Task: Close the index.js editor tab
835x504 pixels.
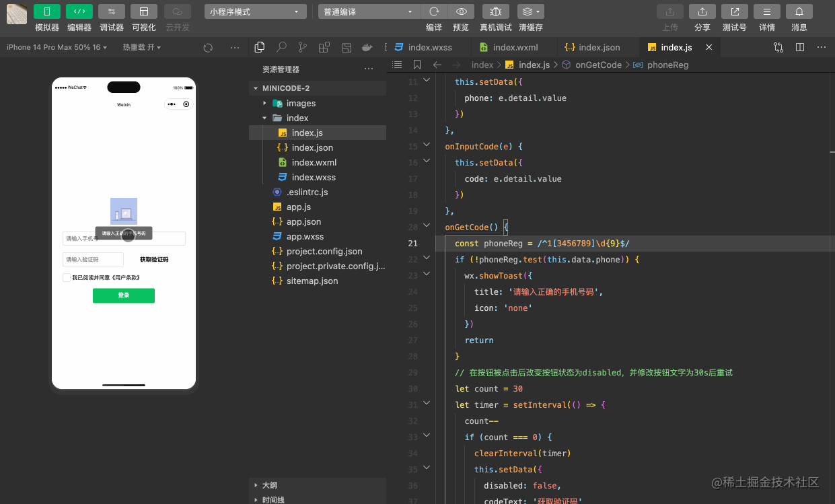Action: (x=709, y=47)
